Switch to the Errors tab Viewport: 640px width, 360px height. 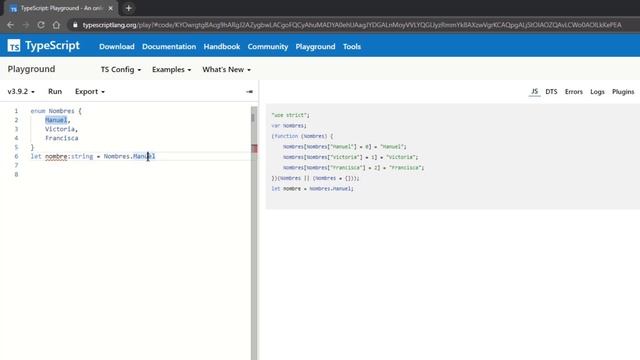point(573,91)
